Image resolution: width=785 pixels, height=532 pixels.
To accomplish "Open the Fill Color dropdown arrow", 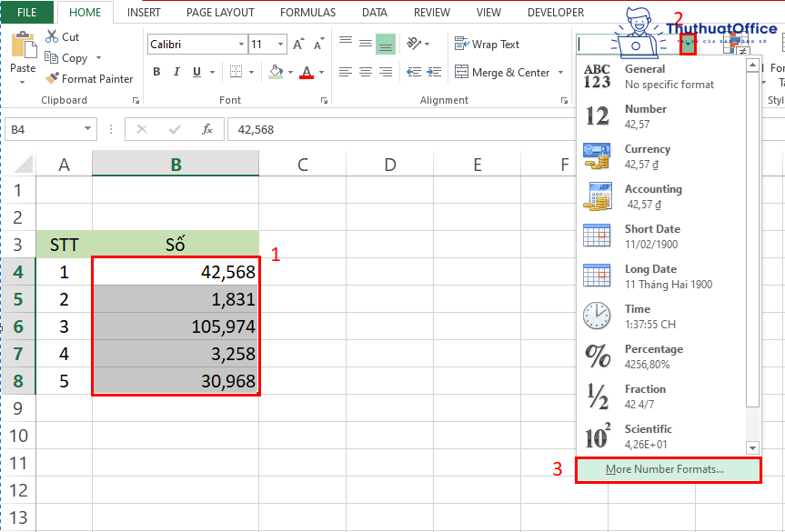I will coord(289,72).
